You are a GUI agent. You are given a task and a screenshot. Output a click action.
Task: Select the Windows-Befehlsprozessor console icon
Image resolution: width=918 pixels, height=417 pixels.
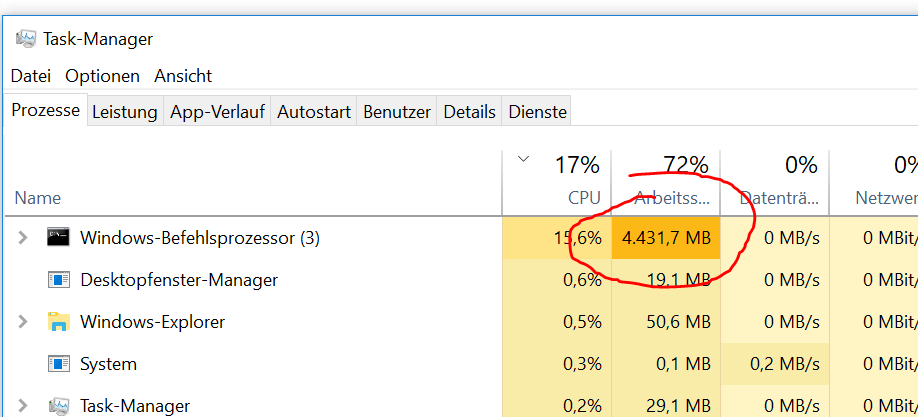click(59, 237)
